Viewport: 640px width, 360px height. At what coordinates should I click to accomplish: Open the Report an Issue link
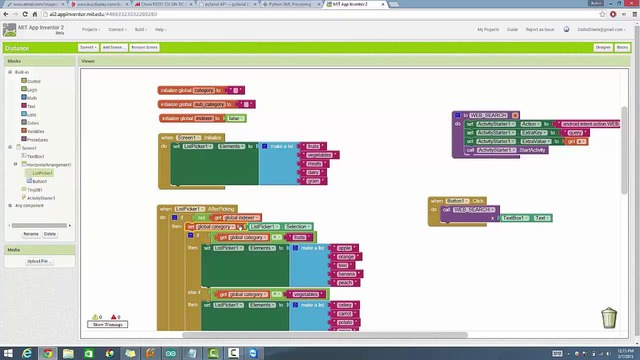click(540, 29)
